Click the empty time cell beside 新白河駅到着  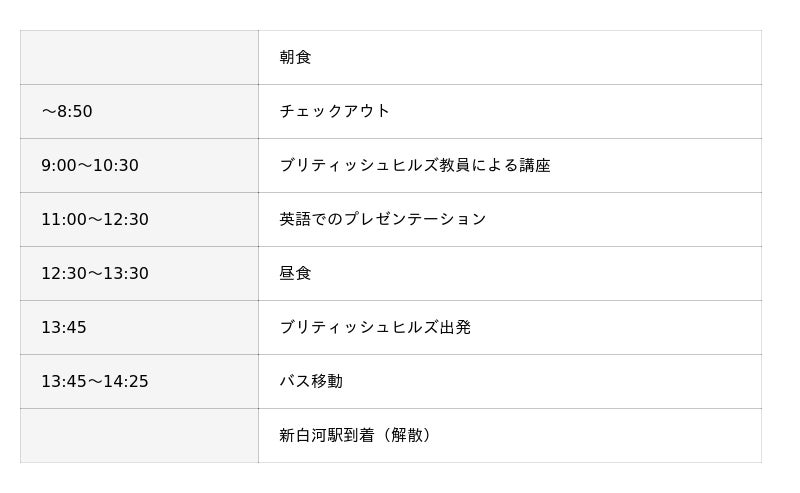coord(139,436)
